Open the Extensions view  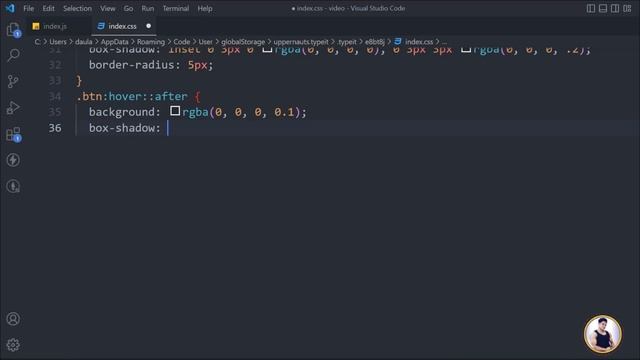click(13, 134)
